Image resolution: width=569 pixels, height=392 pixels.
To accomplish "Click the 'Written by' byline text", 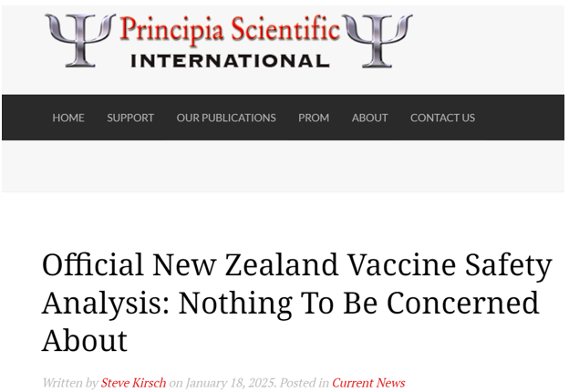I will pyautogui.click(x=69, y=383).
